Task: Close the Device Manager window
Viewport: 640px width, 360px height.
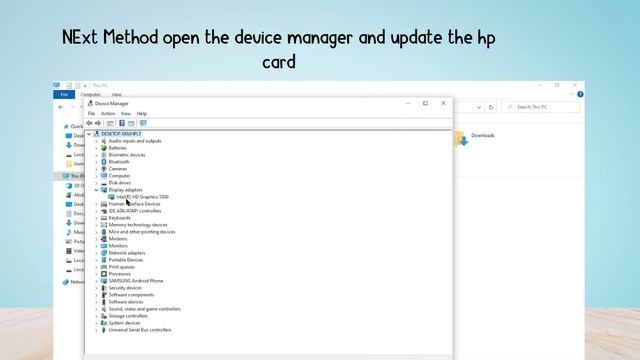Action: point(443,103)
